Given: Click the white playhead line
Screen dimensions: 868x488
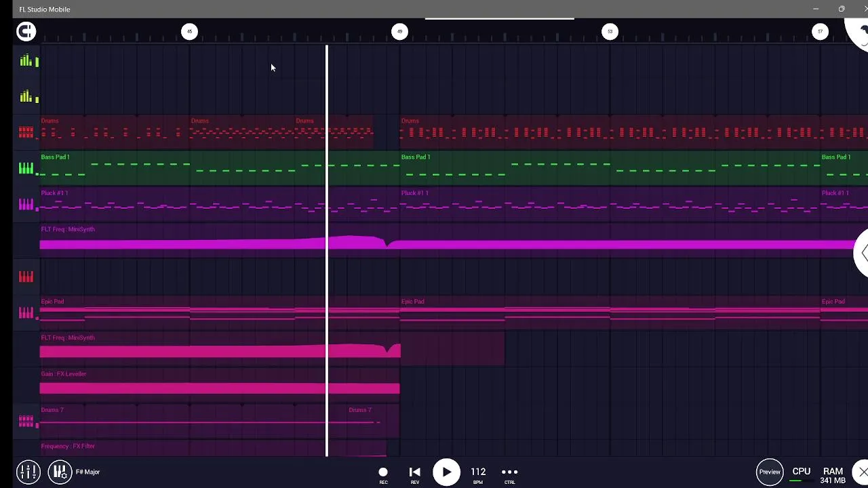Looking at the screenshot, I should tap(327, 251).
